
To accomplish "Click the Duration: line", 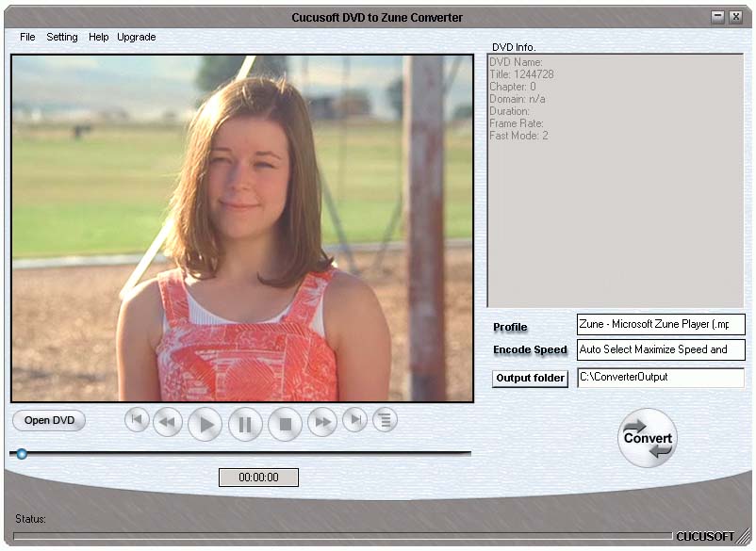I will click(510, 111).
